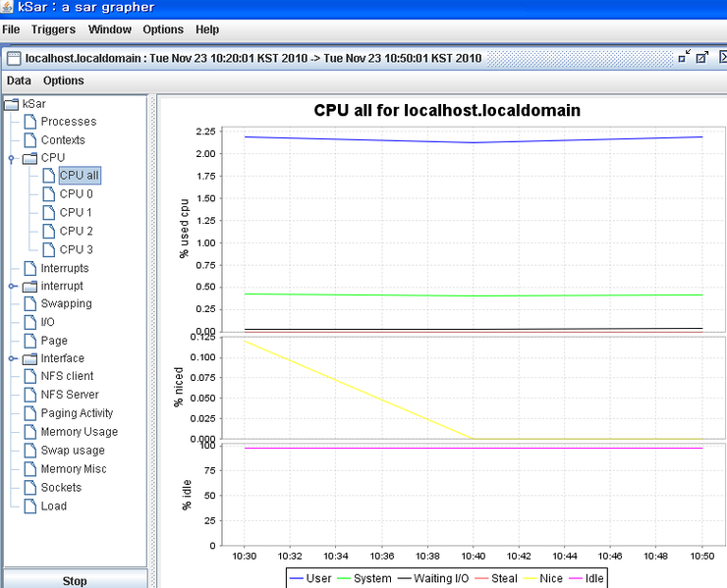Click the CPU 0 document icon
The width and height of the screenshot is (727, 588).
(x=49, y=193)
